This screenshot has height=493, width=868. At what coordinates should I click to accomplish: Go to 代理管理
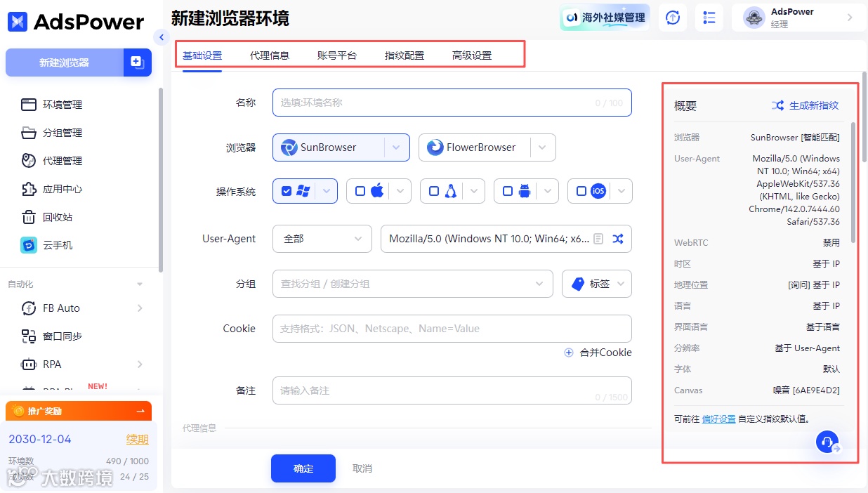(62, 161)
